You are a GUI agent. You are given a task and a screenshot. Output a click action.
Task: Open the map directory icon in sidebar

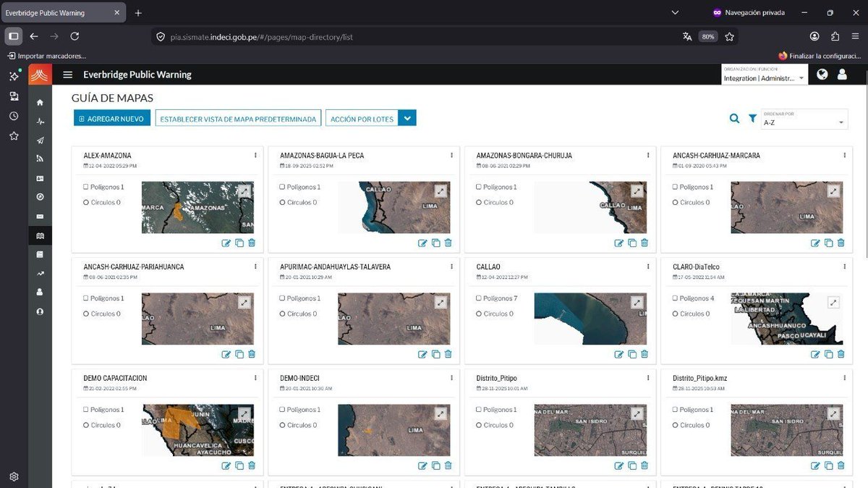coord(40,235)
